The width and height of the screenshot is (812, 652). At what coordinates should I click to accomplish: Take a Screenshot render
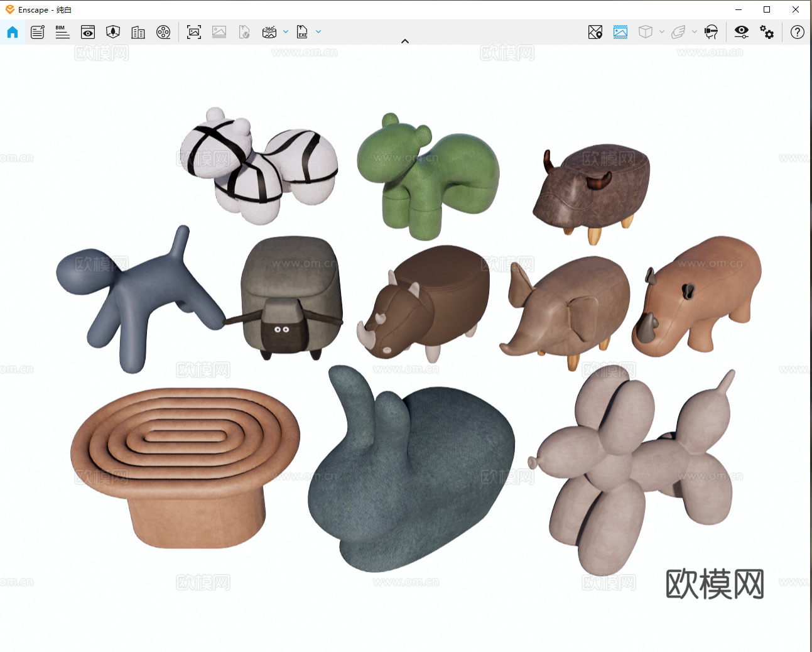[x=194, y=32]
